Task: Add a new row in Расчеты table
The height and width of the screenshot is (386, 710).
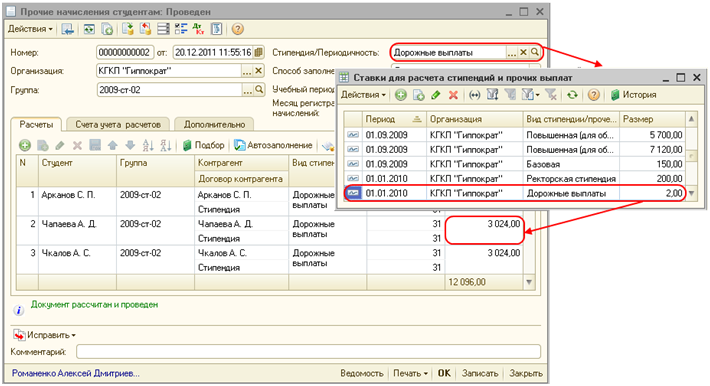Action: pyautogui.click(x=25, y=145)
